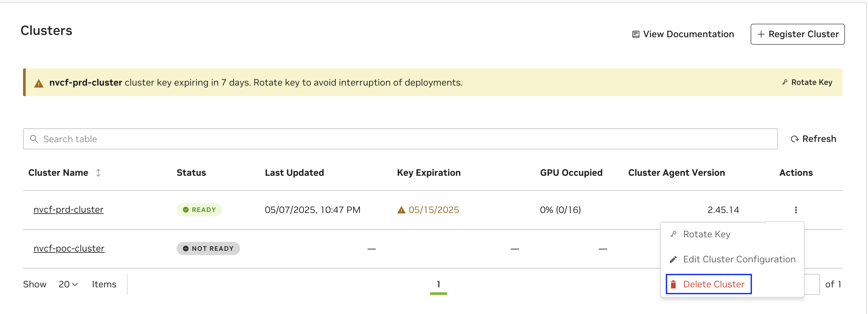868x314 pixels.
Task: Click the trash icon in Delete Cluster
Action: click(x=673, y=284)
